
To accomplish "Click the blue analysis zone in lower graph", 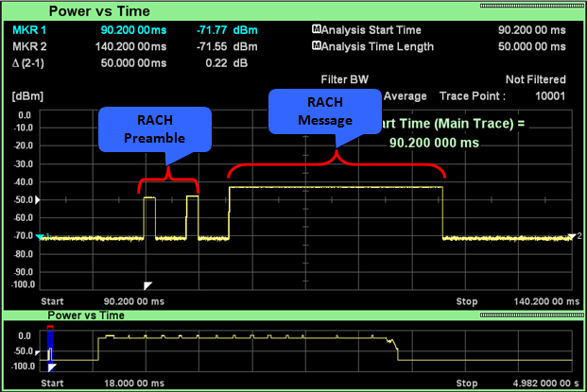I will (51, 341).
